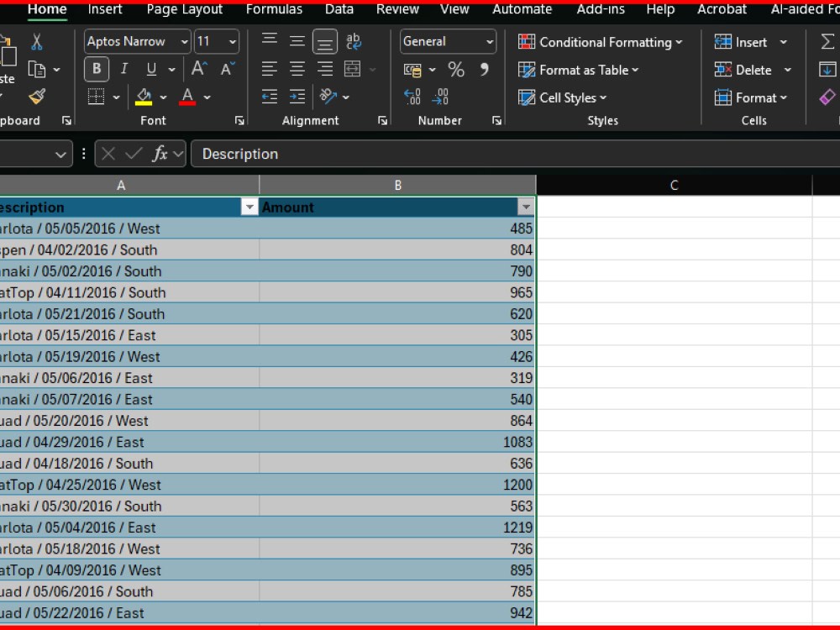Click Insert Function fx icon
This screenshot has height=630, width=840.
[160, 155]
